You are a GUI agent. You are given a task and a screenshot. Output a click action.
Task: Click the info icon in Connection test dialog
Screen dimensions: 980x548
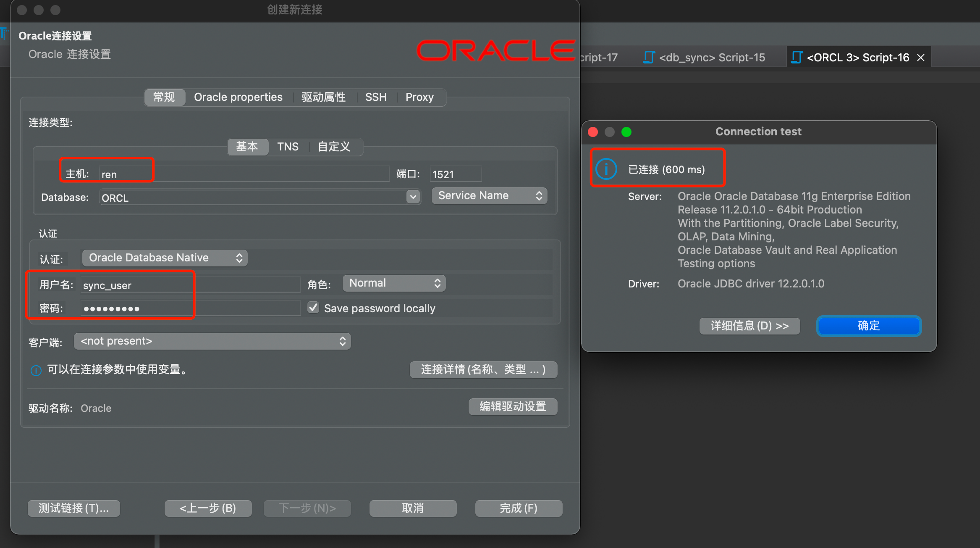coord(606,169)
